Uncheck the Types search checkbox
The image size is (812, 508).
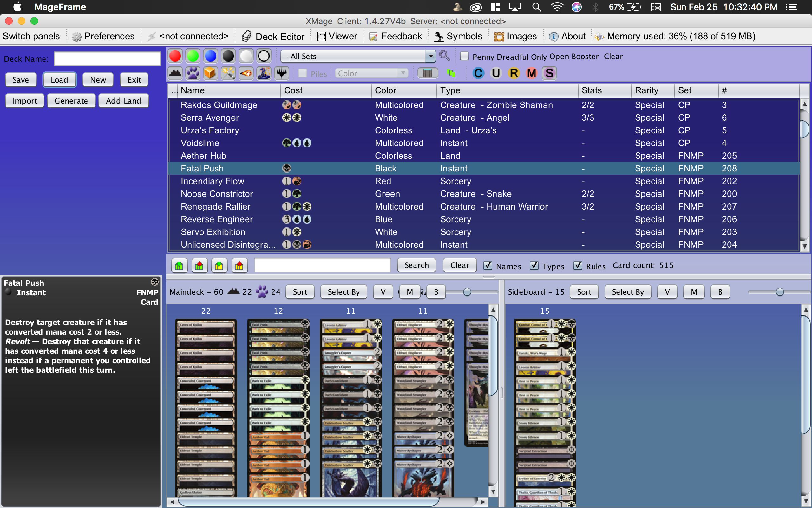(x=534, y=265)
